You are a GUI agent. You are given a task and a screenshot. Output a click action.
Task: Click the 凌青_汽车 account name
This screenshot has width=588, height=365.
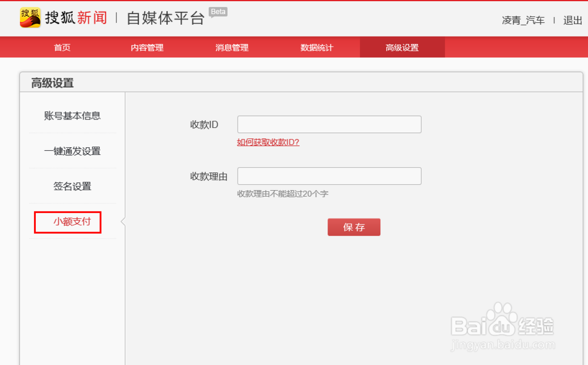click(x=523, y=19)
